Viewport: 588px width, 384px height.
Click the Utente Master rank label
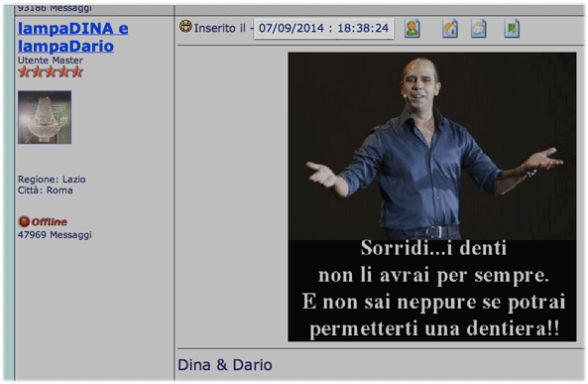pyautogui.click(x=51, y=61)
